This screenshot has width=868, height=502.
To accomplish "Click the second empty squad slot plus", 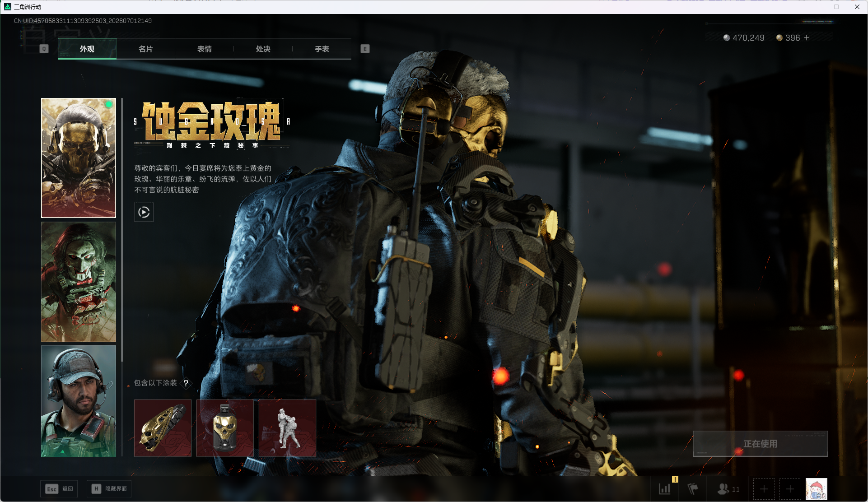I will click(x=790, y=489).
